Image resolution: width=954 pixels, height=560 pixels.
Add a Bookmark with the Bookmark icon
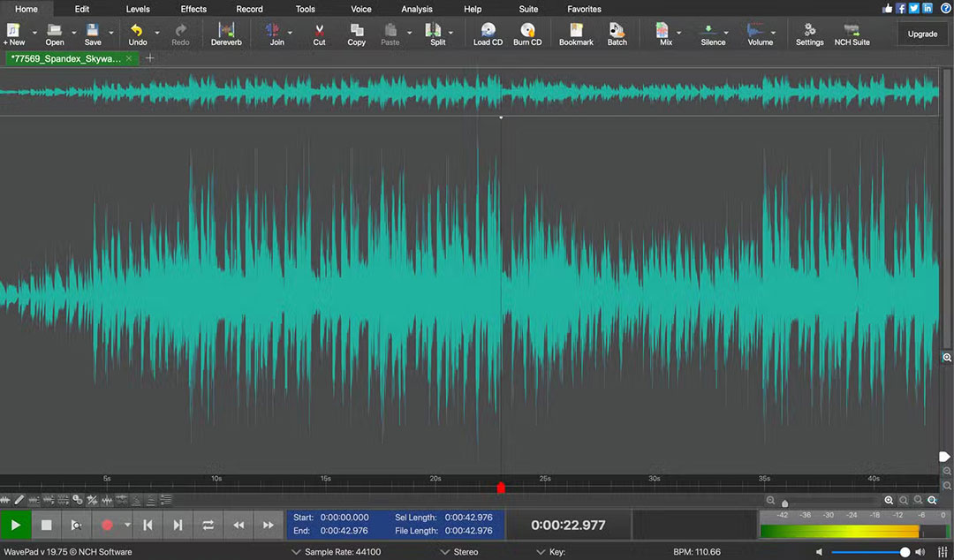(576, 34)
